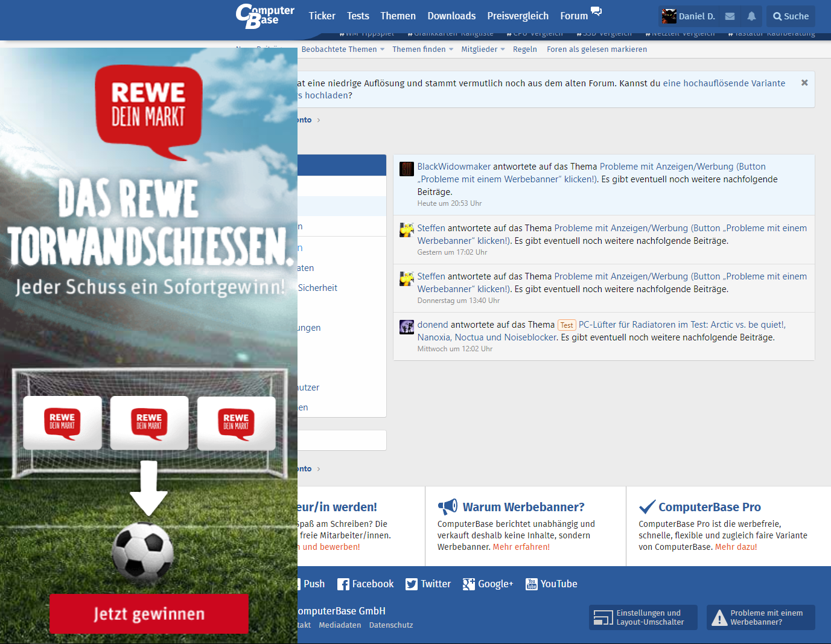Go to Downloads
The width and height of the screenshot is (831, 644).
pos(451,16)
